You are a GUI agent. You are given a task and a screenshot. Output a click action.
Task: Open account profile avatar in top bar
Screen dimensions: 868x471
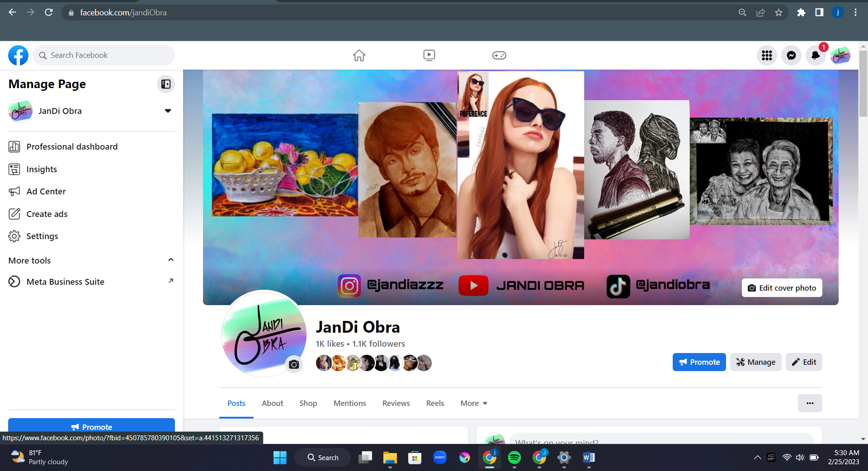point(840,55)
